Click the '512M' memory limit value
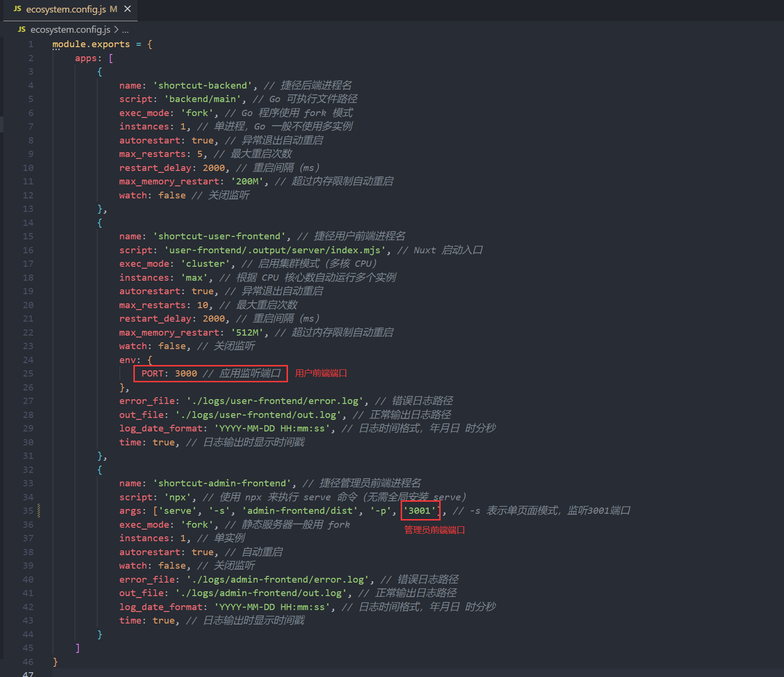Screen dimensions: 784x677 point(247,333)
